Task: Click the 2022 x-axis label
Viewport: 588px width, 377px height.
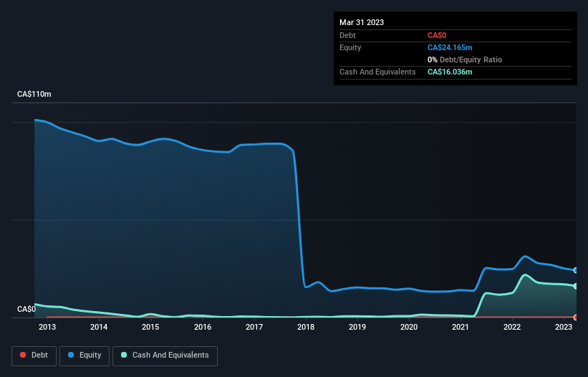Action: tap(512, 327)
